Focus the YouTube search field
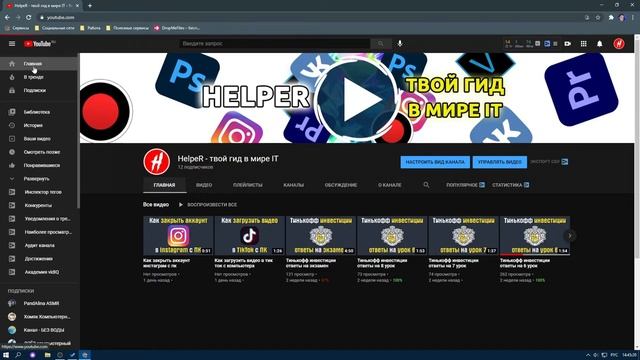This screenshot has width=640, height=360. (274, 44)
